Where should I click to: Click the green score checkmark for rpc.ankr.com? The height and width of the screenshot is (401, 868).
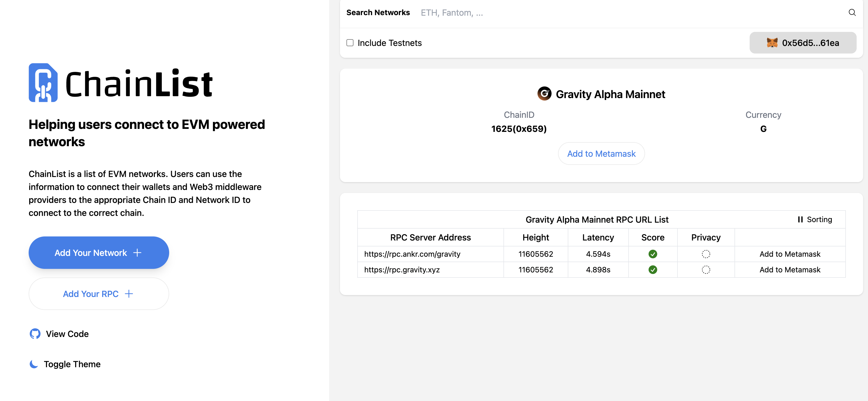[x=652, y=254]
